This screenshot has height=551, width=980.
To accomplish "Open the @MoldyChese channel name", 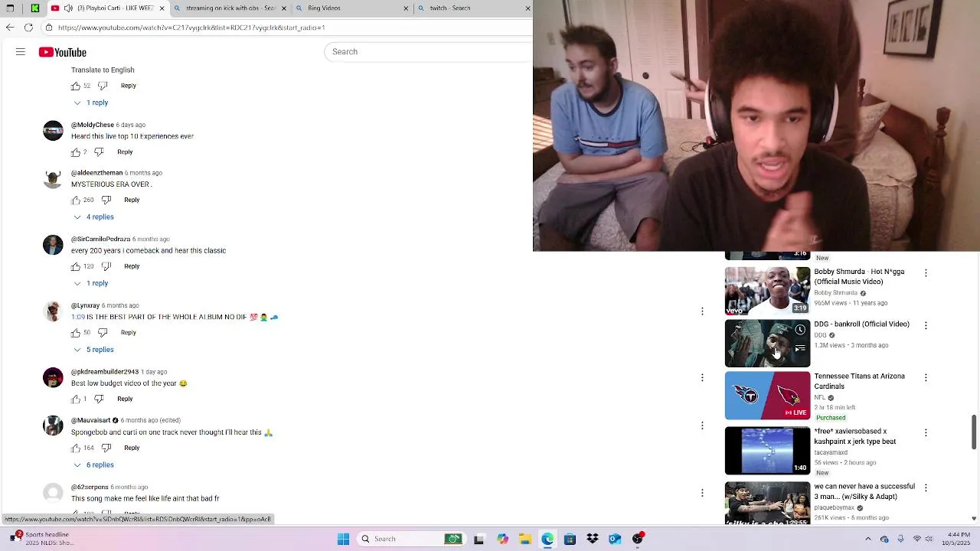I will pyautogui.click(x=93, y=125).
